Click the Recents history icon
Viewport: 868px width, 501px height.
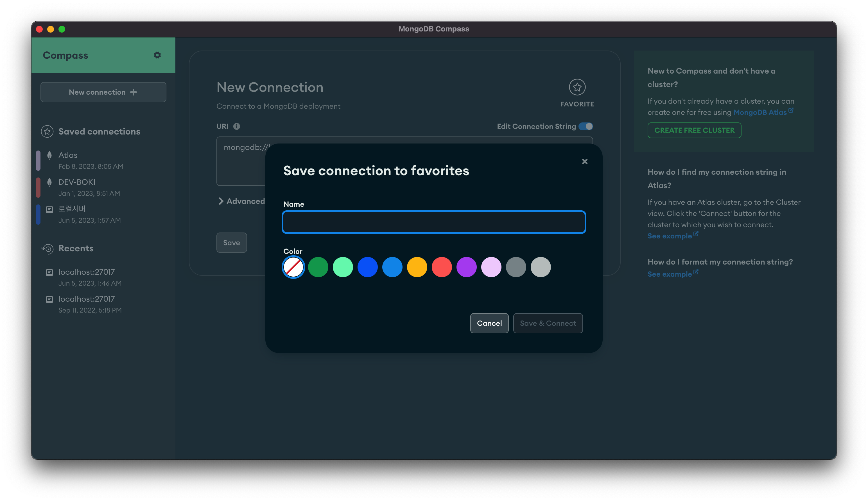(x=47, y=249)
